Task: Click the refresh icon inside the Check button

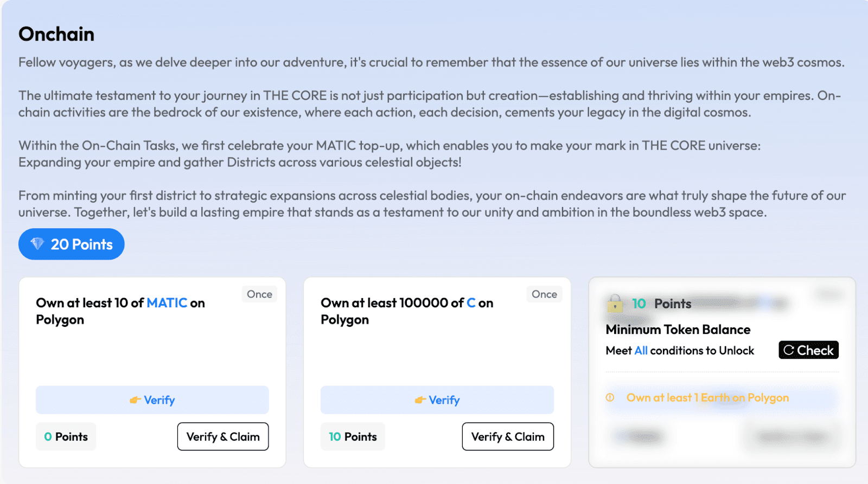Action: click(789, 350)
